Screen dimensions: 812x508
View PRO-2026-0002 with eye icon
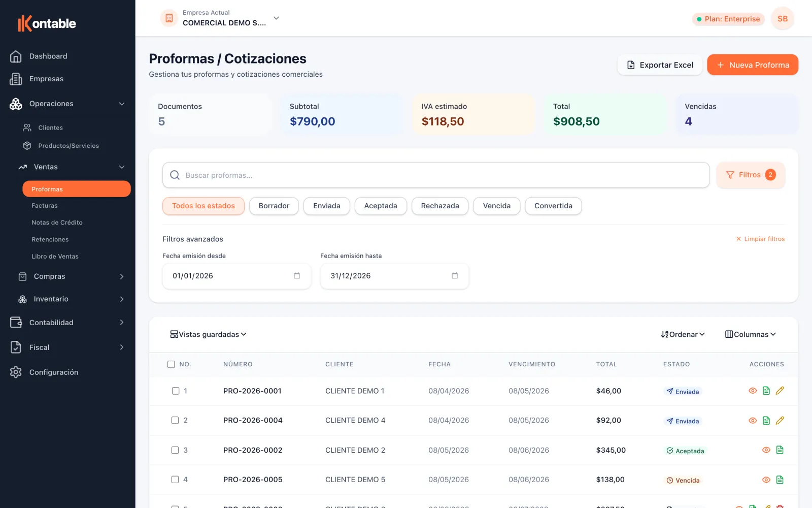click(x=766, y=450)
